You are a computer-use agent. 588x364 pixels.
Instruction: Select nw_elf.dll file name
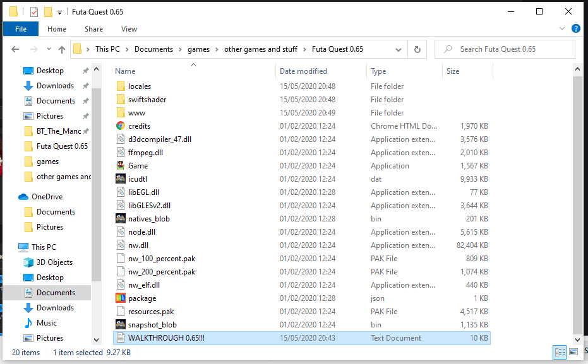point(144,285)
